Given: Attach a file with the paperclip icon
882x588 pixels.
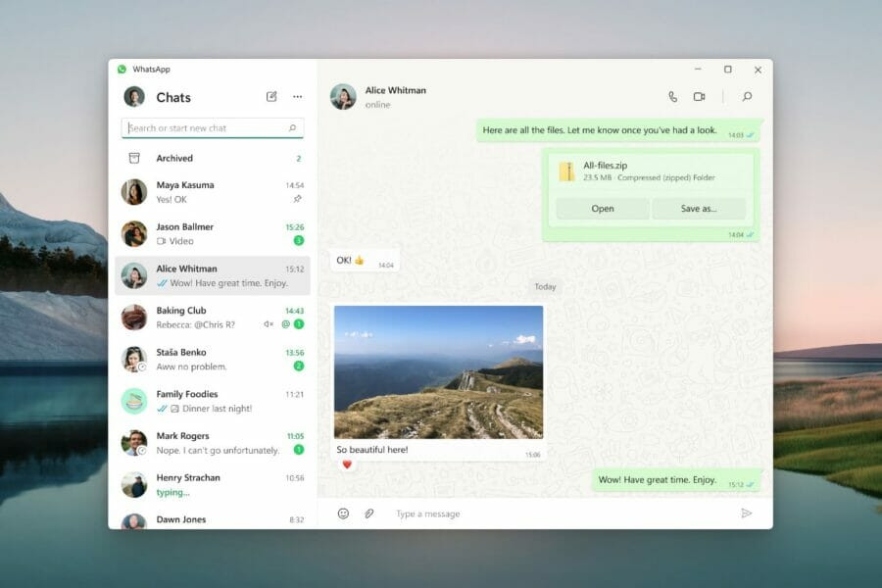Looking at the screenshot, I should click(369, 514).
